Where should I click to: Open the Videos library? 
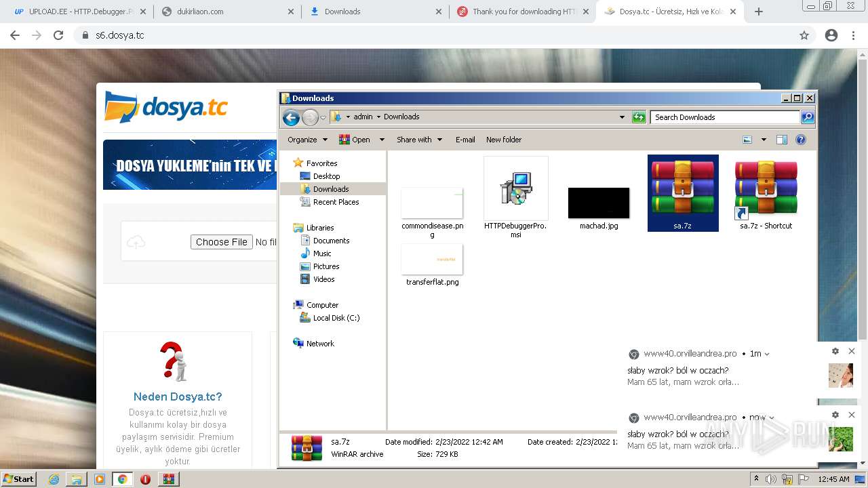coord(323,279)
